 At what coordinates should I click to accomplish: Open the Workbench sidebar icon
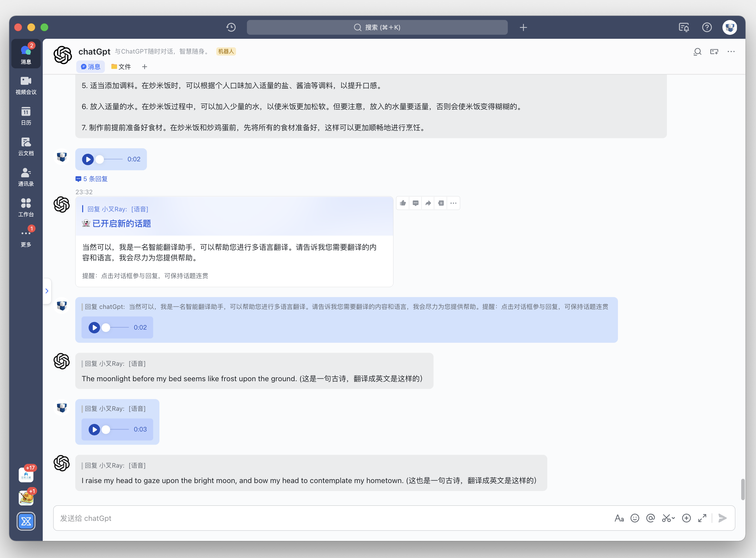(26, 207)
